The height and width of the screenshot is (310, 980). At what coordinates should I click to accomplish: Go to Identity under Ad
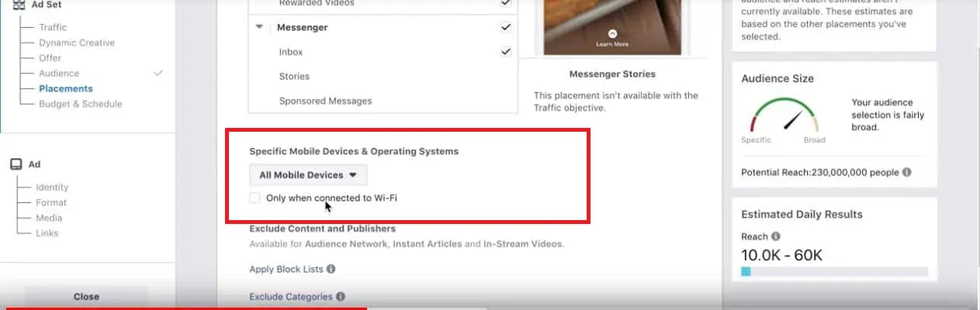pyautogui.click(x=52, y=187)
